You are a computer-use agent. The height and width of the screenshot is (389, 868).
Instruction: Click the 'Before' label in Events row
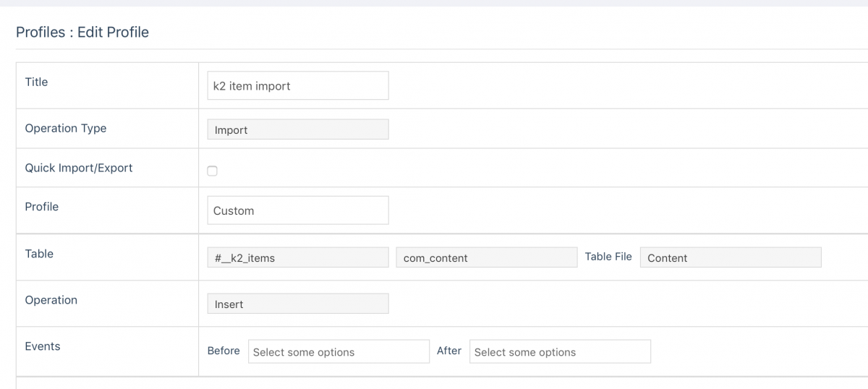click(x=224, y=351)
